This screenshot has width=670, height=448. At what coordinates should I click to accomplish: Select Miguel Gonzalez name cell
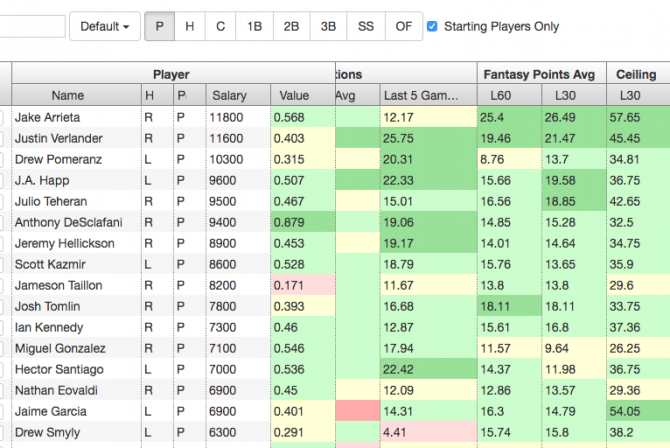point(76,348)
